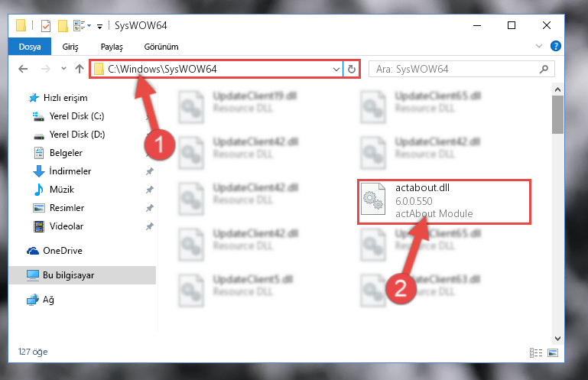Image resolution: width=588 pixels, height=380 pixels.
Task: Switch to details view layout icon
Action: 536,352
